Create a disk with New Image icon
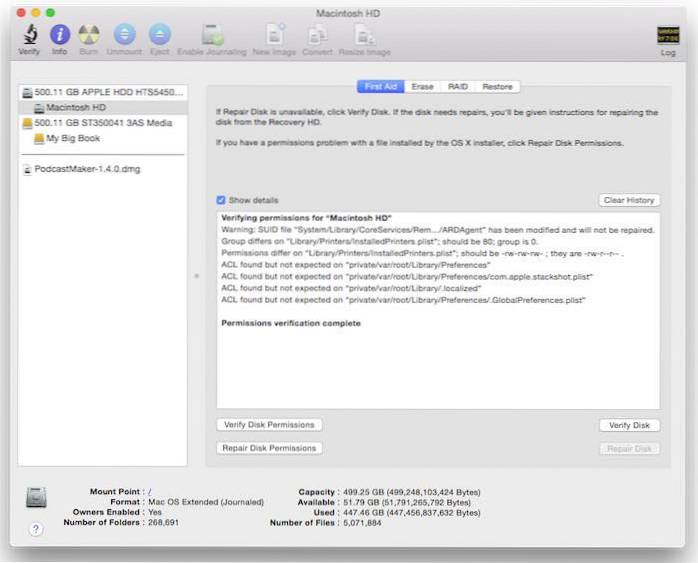This screenshot has width=698, height=563. click(274, 37)
